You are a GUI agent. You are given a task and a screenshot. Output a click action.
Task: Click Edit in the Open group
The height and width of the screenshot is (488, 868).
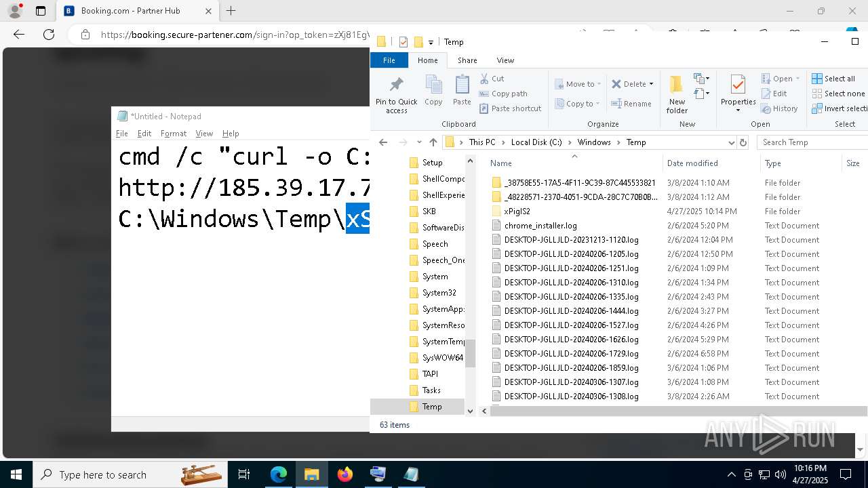click(x=774, y=94)
